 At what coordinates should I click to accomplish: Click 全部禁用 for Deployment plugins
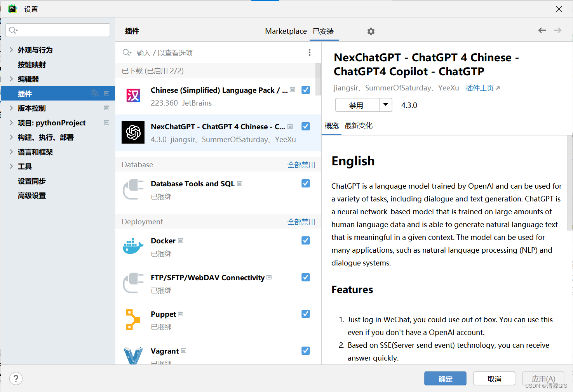pyautogui.click(x=301, y=222)
